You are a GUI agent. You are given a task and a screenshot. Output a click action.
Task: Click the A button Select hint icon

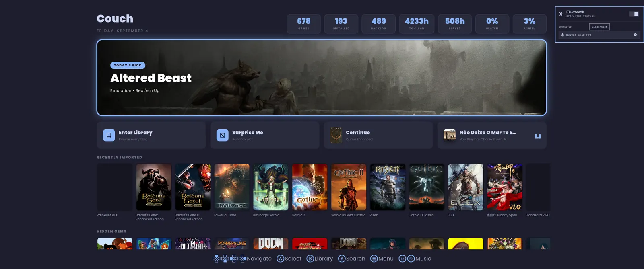(281, 259)
